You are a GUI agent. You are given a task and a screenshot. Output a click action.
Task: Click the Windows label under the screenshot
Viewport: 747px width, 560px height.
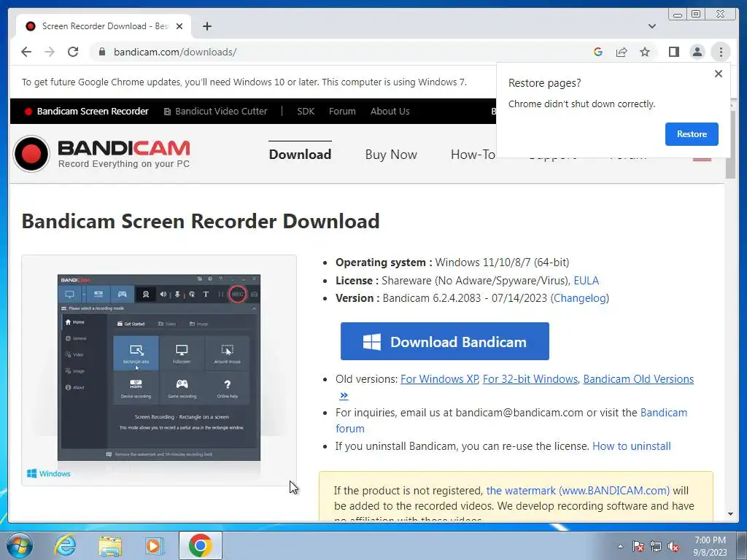click(49, 473)
